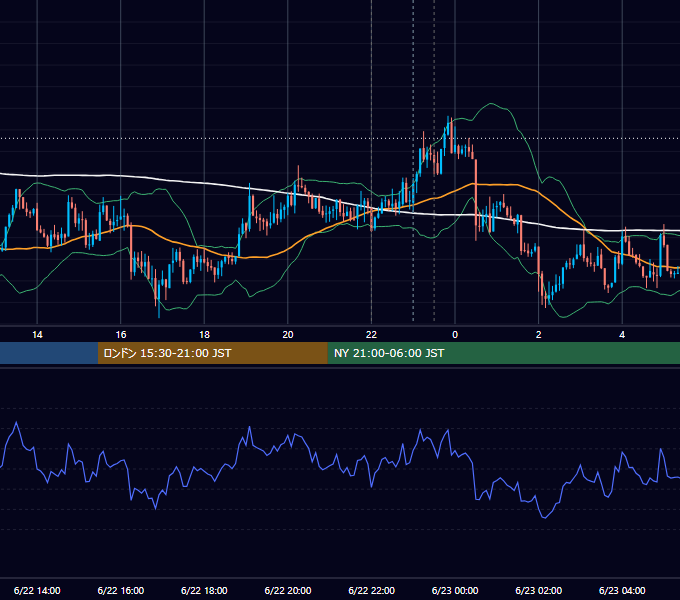Click the 6/23 02:00 date label
The image size is (680, 600).
[539, 590]
